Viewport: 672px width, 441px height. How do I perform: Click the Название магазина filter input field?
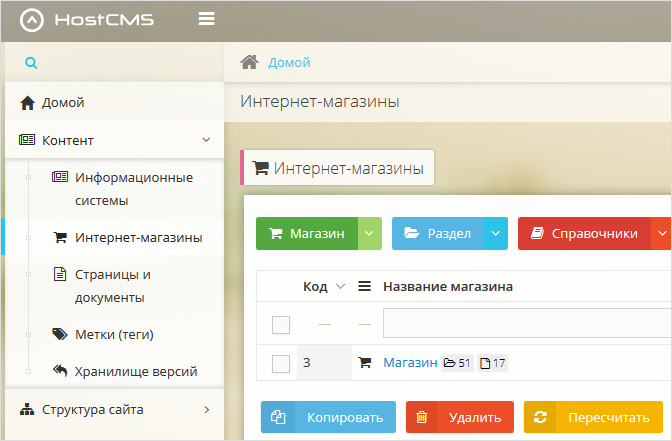(526, 324)
